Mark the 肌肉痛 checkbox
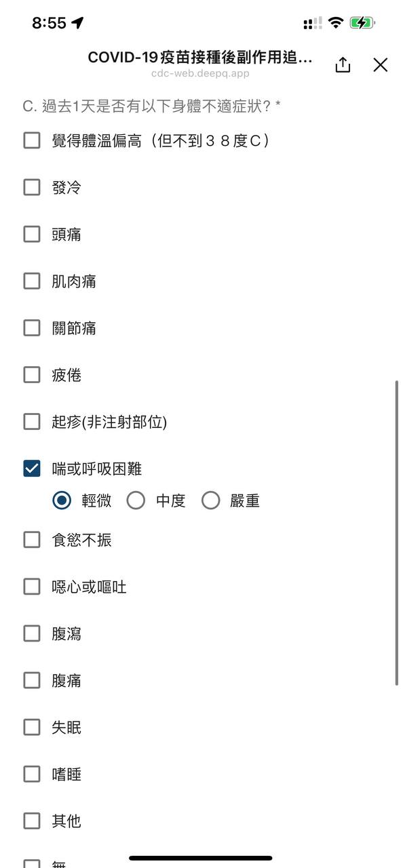Viewport: 401px width, 868px height. (32, 281)
